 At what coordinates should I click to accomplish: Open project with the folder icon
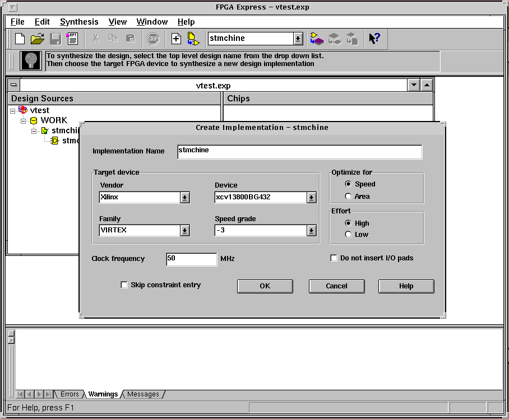pos(38,39)
